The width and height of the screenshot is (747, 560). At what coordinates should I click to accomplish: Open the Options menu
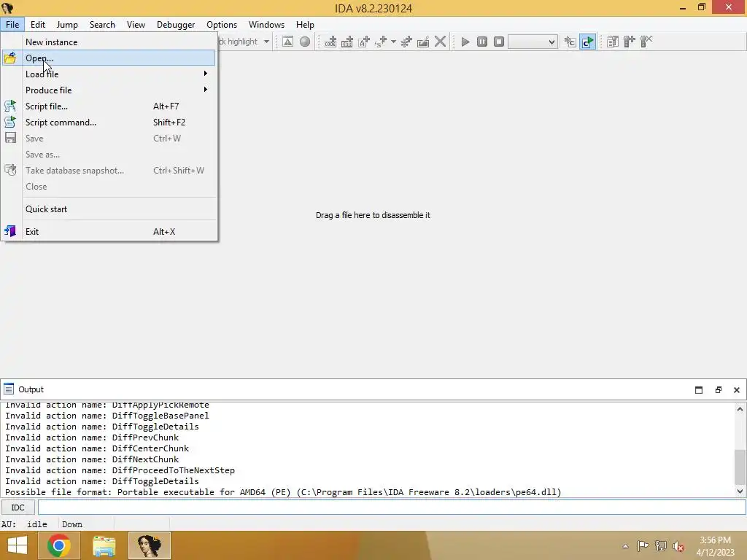coord(222,25)
